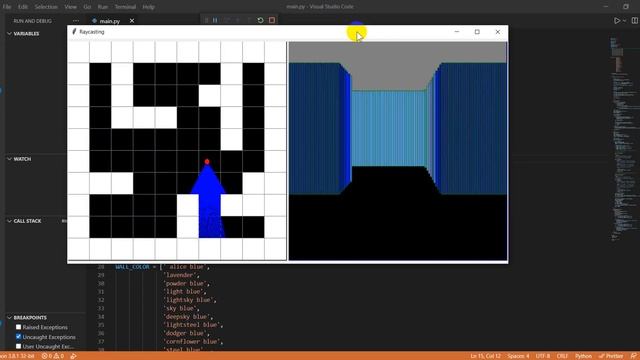Image resolution: width=640 pixels, height=360 pixels.
Task: Open the Run menu
Action: pyautogui.click(x=103, y=7)
